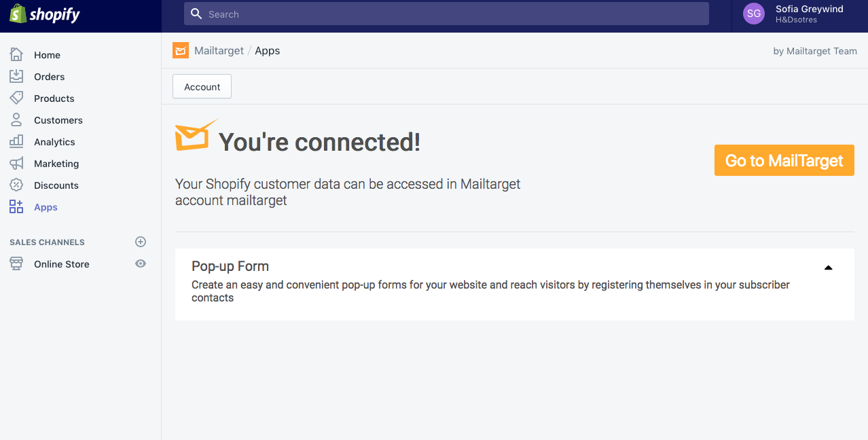Click the Online Store storefront icon

tap(16, 264)
